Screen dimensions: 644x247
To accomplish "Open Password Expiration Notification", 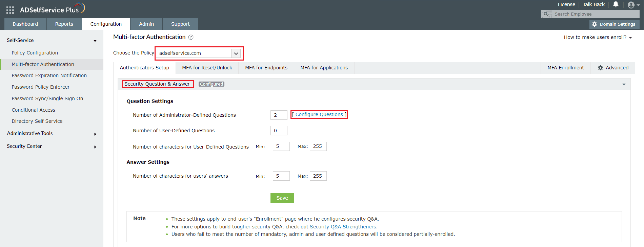I will 49,75.
